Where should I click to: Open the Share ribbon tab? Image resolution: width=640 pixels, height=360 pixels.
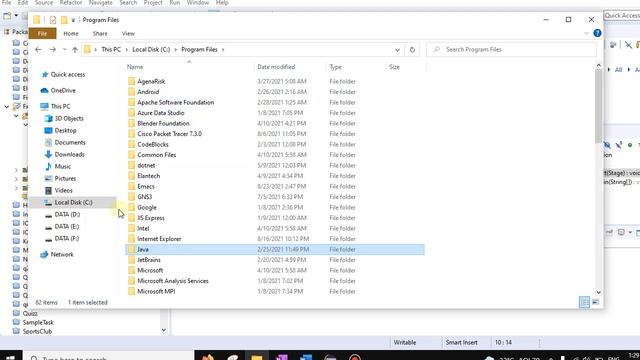(100, 33)
